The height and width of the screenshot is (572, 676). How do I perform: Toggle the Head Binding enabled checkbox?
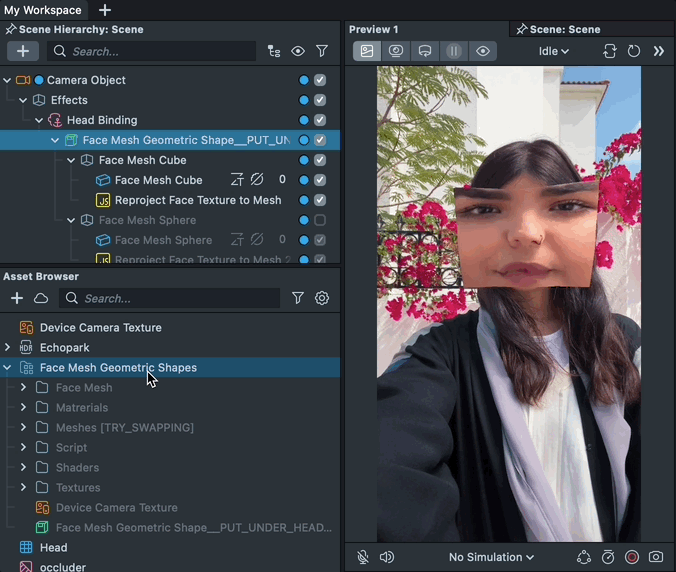click(x=320, y=120)
